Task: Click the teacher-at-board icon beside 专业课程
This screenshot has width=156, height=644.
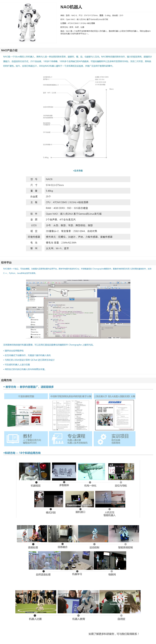Action: pyautogui.click(x=57, y=438)
